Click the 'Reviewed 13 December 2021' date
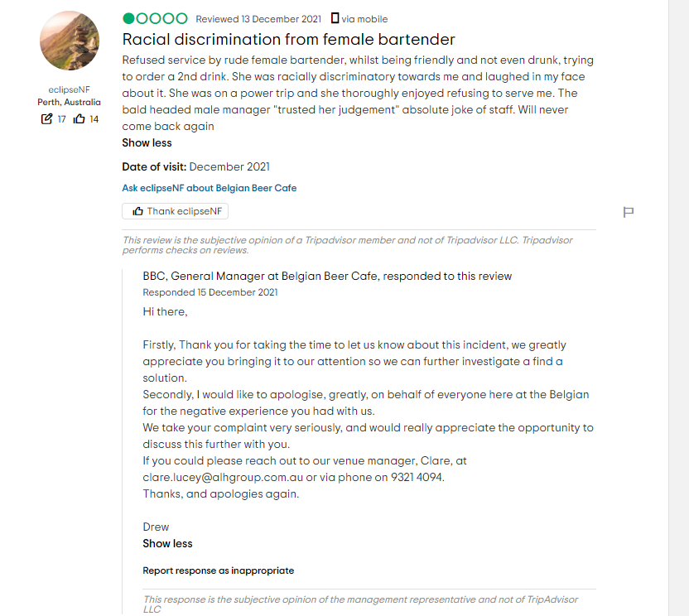 [x=258, y=19]
